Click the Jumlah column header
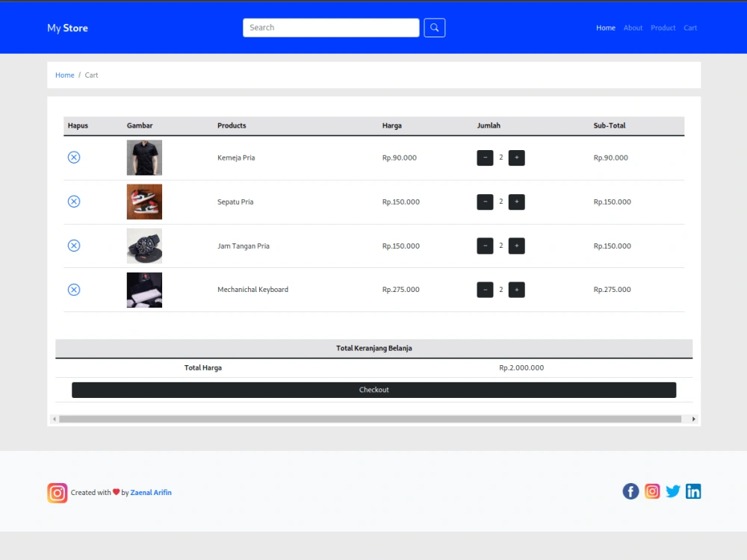The width and height of the screenshot is (747, 560). [x=489, y=125]
